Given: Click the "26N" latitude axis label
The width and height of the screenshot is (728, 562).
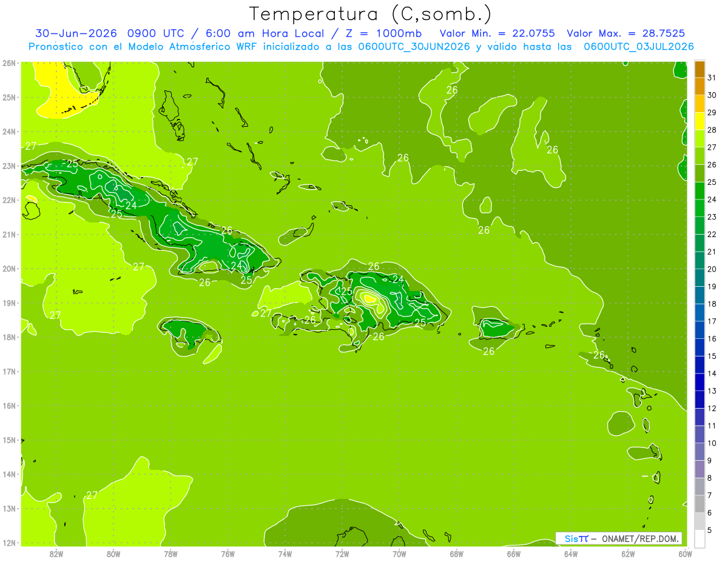Looking at the screenshot, I should coord(9,63).
